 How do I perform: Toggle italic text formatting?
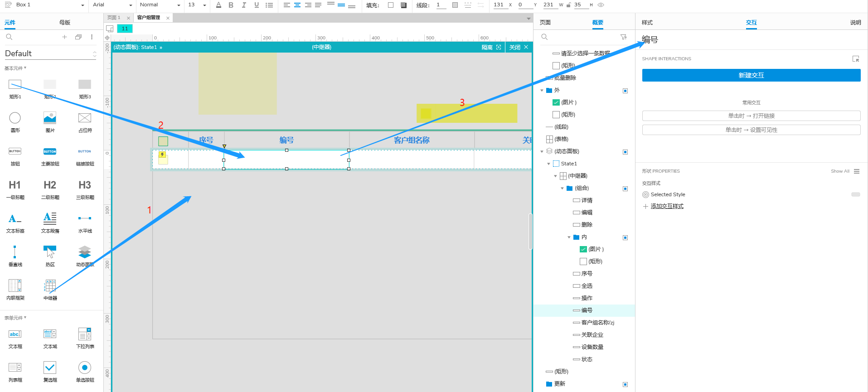[244, 5]
